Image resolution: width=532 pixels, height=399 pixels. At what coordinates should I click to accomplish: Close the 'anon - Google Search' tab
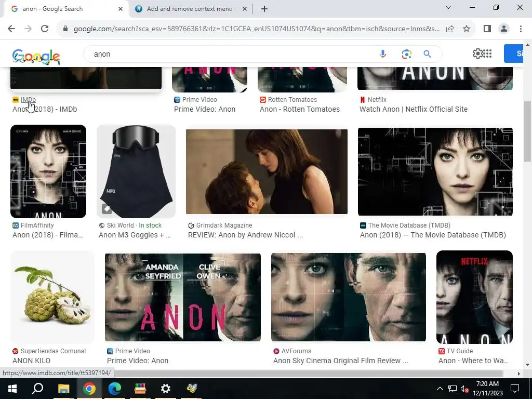tap(121, 9)
